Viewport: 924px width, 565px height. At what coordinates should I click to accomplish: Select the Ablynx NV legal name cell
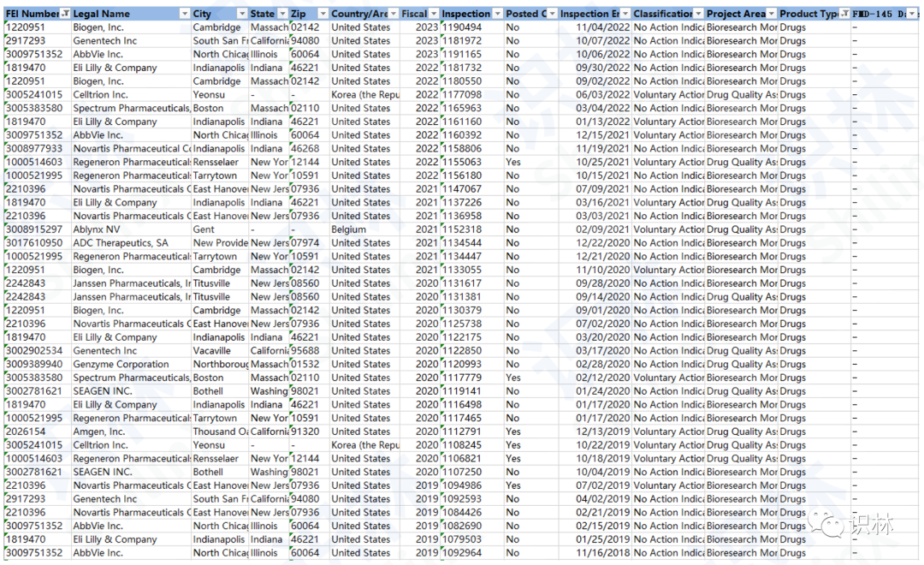(x=132, y=229)
